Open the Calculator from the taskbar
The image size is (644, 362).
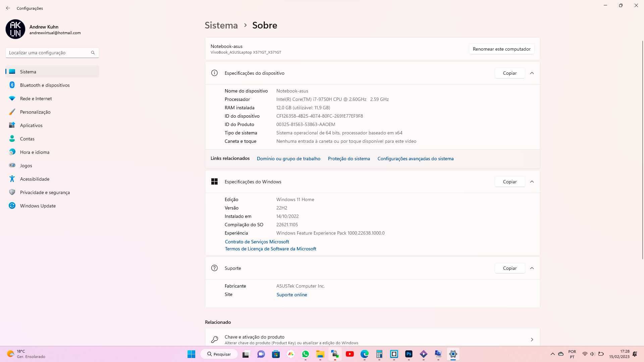(x=379, y=354)
